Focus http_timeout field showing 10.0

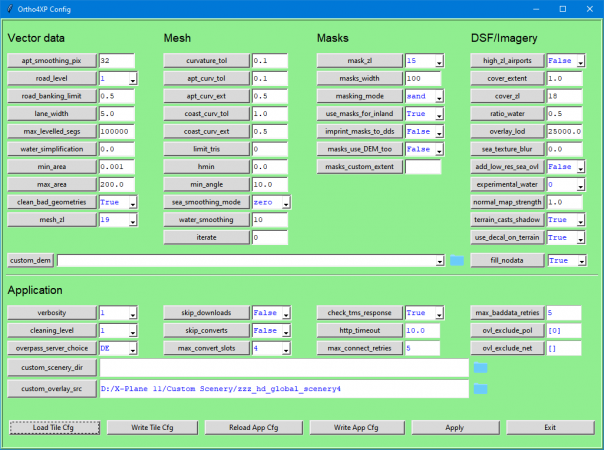422,331
